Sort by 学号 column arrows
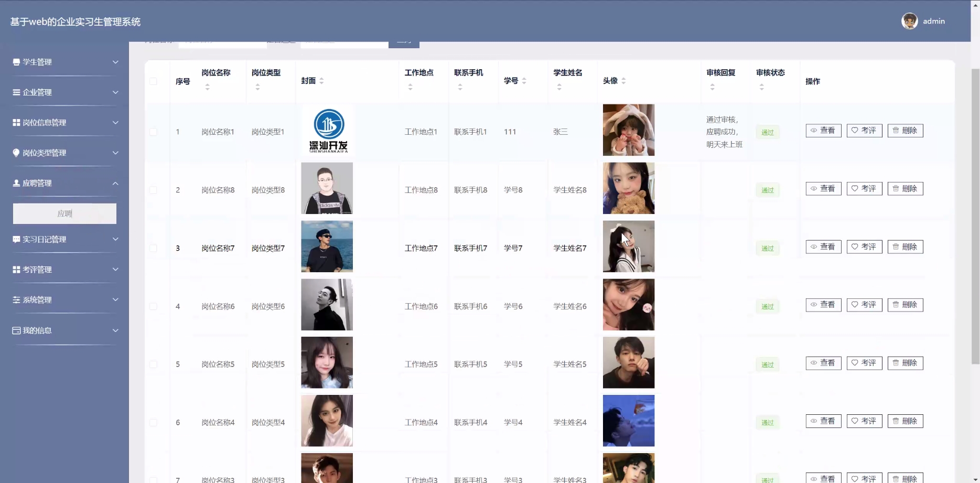980x483 pixels. tap(524, 81)
